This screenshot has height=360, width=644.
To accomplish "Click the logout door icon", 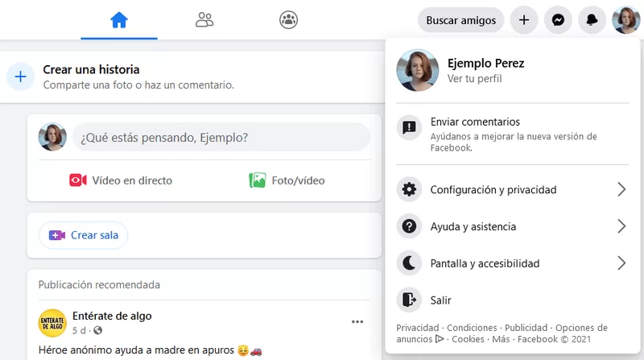I will [x=409, y=300].
